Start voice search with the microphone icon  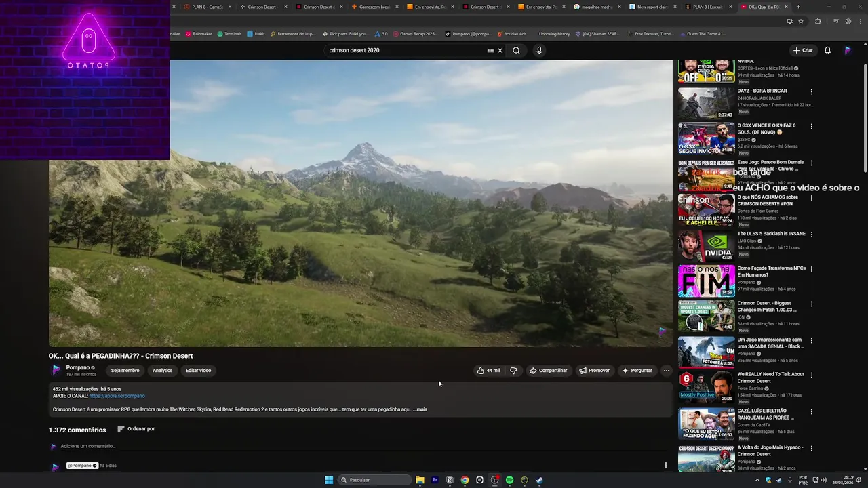(x=539, y=50)
